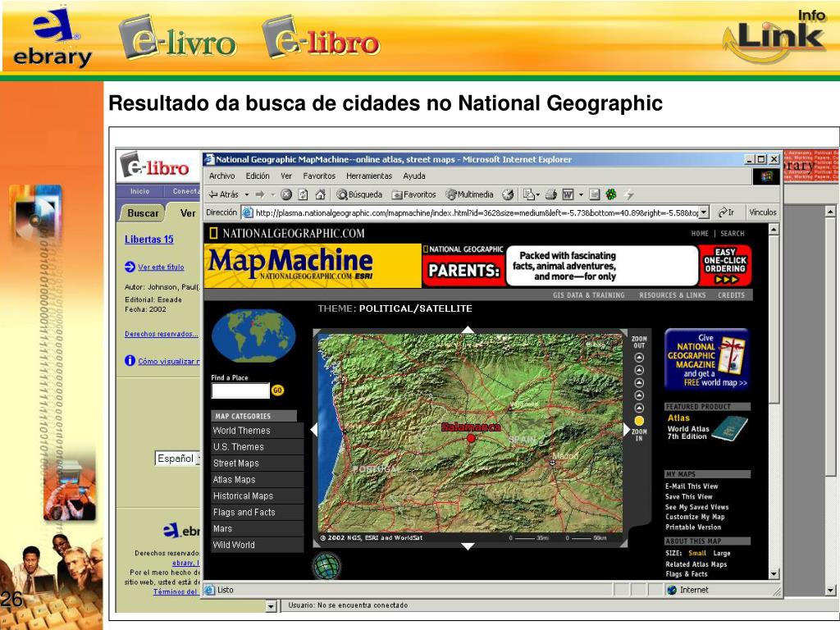Pan map north with top white arrow
The image size is (840, 630).
tap(468, 330)
